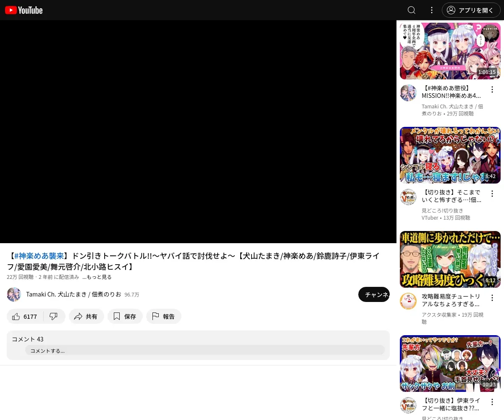
Task: Open options menu for 神楽めあ懲役 video
Action: tap(492, 89)
